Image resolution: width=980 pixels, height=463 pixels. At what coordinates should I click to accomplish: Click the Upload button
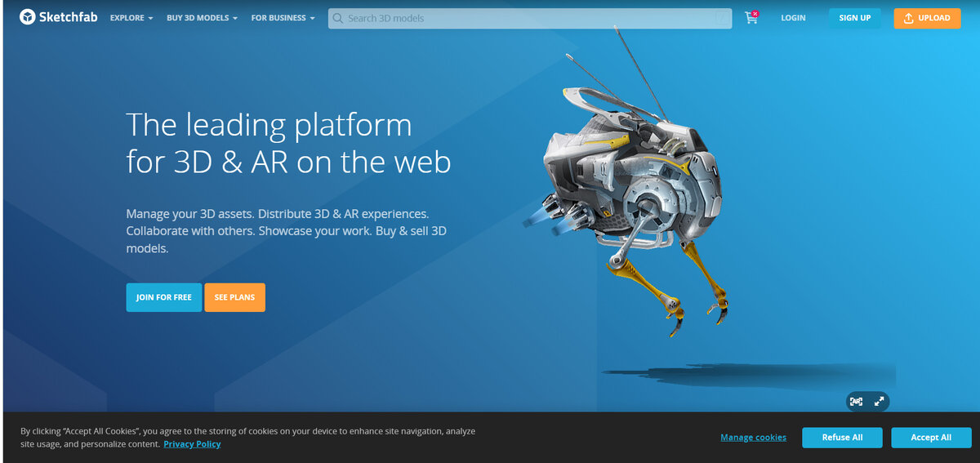[927, 18]
